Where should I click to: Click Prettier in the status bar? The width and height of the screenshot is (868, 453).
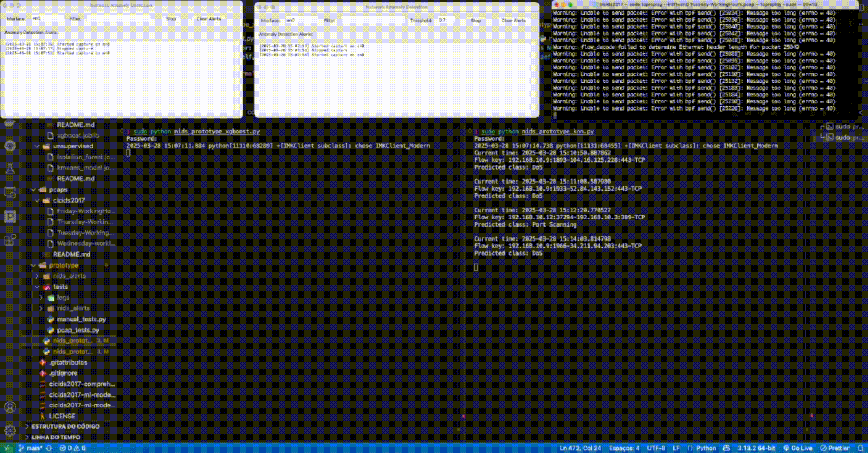[x=834, y=448]
